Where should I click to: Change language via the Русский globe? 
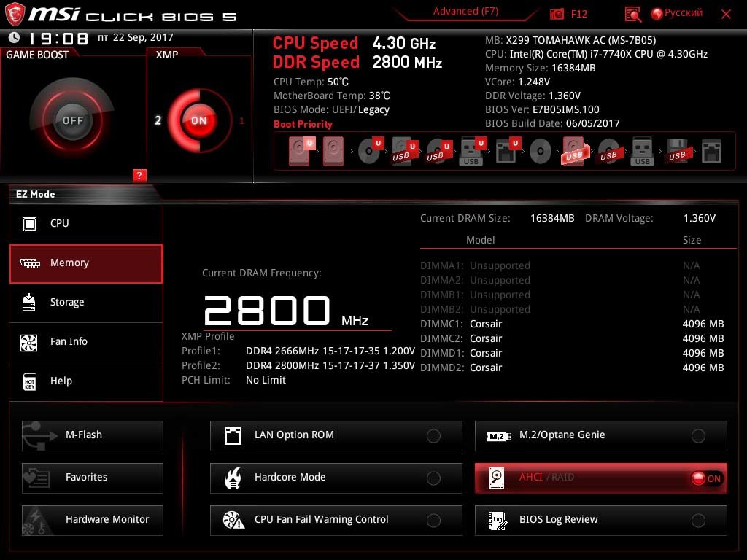point(676,13)
